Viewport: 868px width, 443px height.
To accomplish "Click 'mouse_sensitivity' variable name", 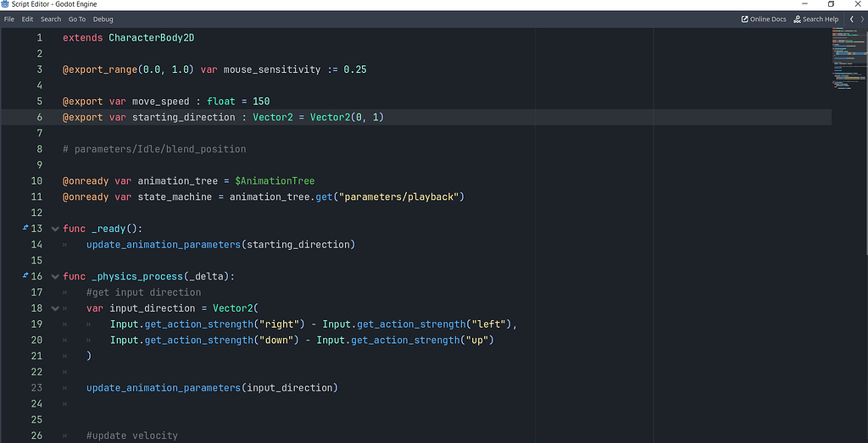I will [x=272, y=69].
